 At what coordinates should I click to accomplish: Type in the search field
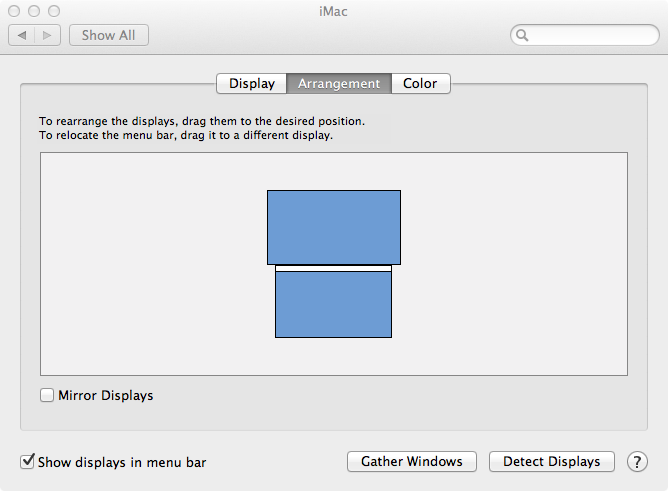[590, 35]
